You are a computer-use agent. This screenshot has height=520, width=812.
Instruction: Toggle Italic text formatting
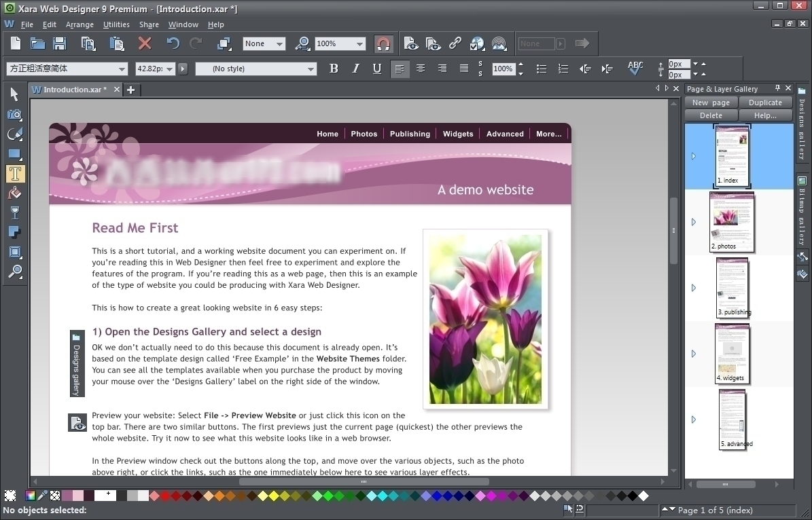355,69
